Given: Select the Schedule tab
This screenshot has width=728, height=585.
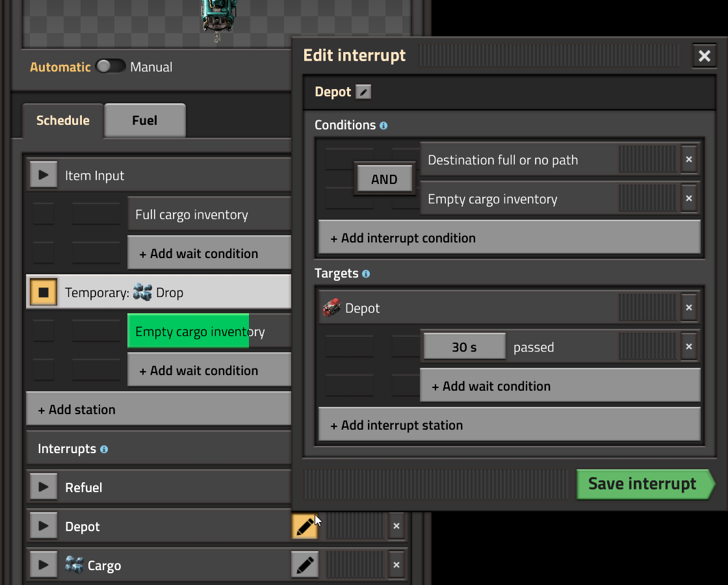Looking at the screenshot, I should click(x=63, y=121).
